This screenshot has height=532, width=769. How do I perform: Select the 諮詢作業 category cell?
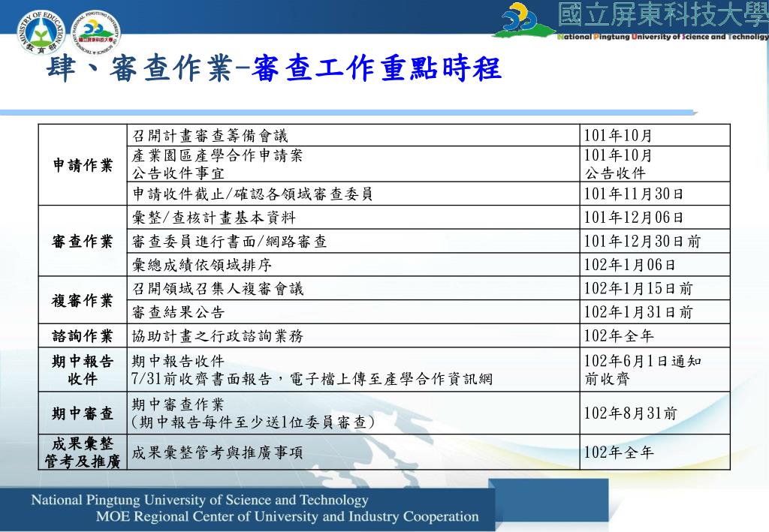(x=83, y=335)
